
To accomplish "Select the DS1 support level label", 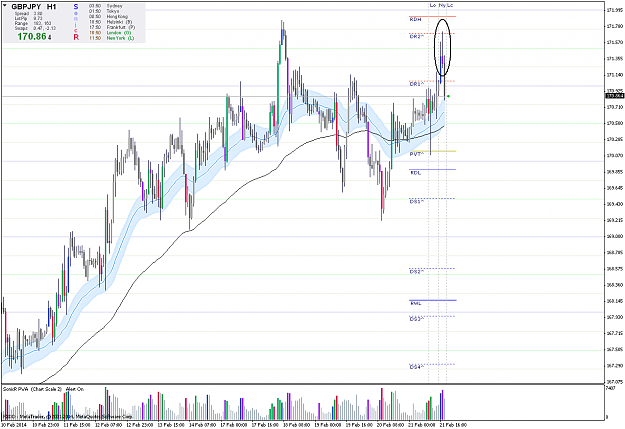I will 416,202.
